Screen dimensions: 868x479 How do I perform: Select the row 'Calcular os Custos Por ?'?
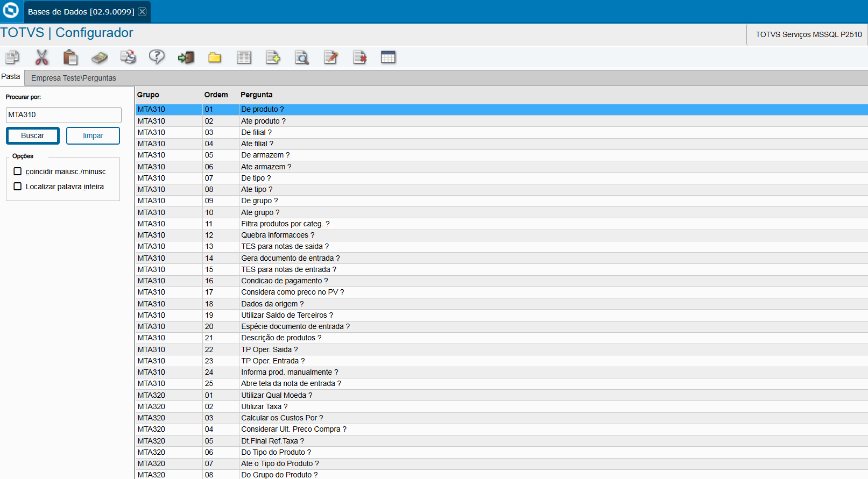coord(502,418)
